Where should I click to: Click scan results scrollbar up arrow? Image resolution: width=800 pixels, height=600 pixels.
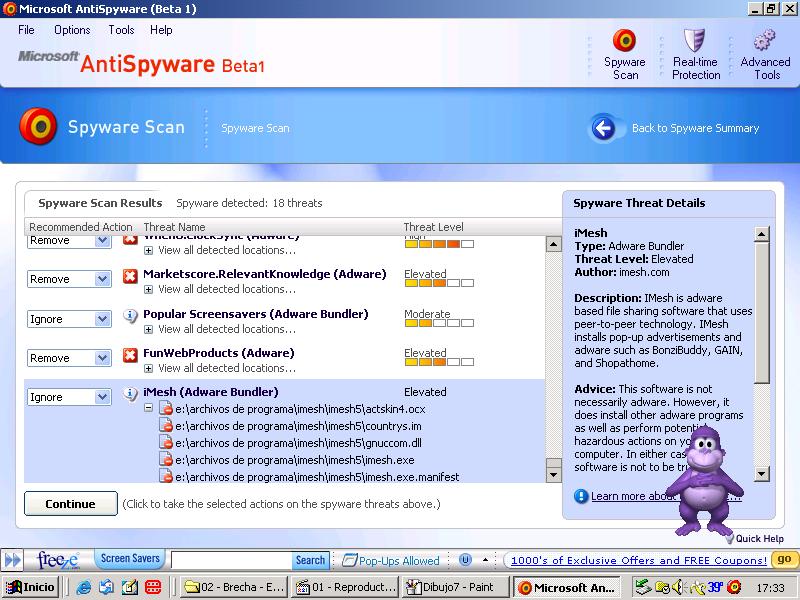click(x=554, y=244)
